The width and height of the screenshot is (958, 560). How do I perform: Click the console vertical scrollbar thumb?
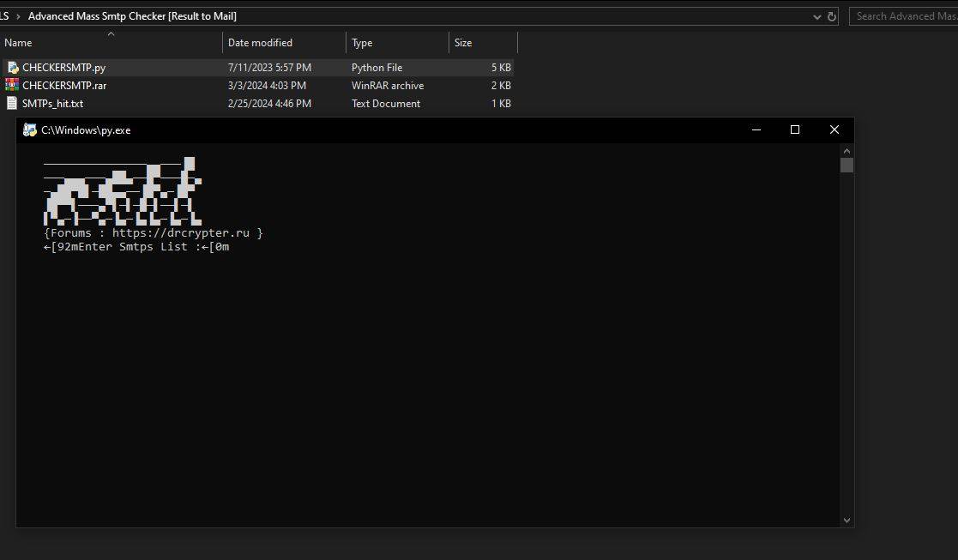tap(847, 165)
